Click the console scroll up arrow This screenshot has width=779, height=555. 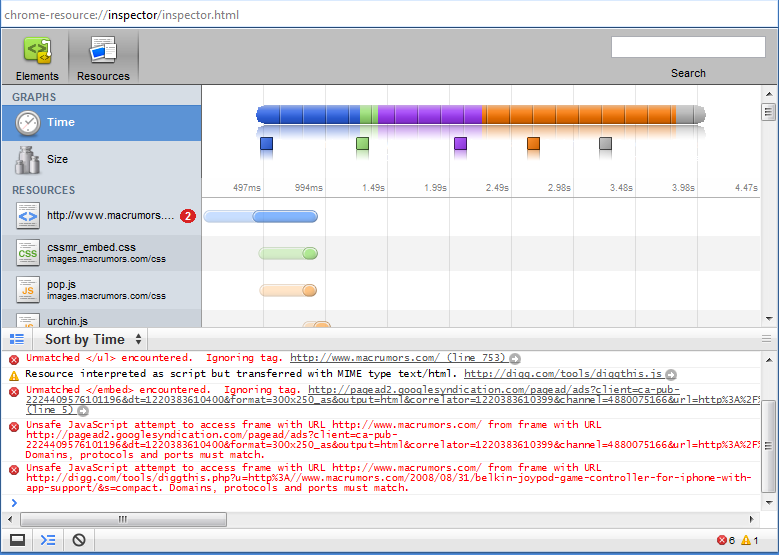769,360
